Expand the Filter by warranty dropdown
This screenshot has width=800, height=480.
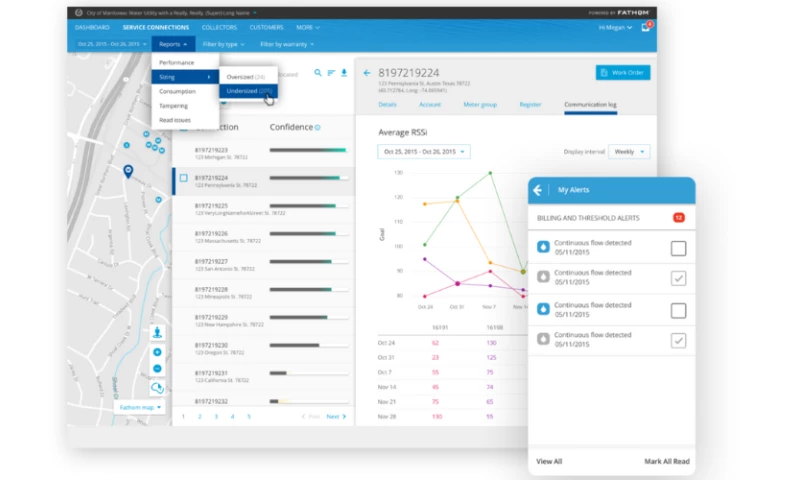point(287,44)
